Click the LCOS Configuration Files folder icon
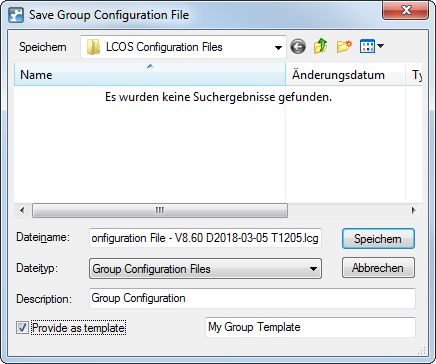The width and height of the screenshot is (436, 364). (x=93, y=47)
